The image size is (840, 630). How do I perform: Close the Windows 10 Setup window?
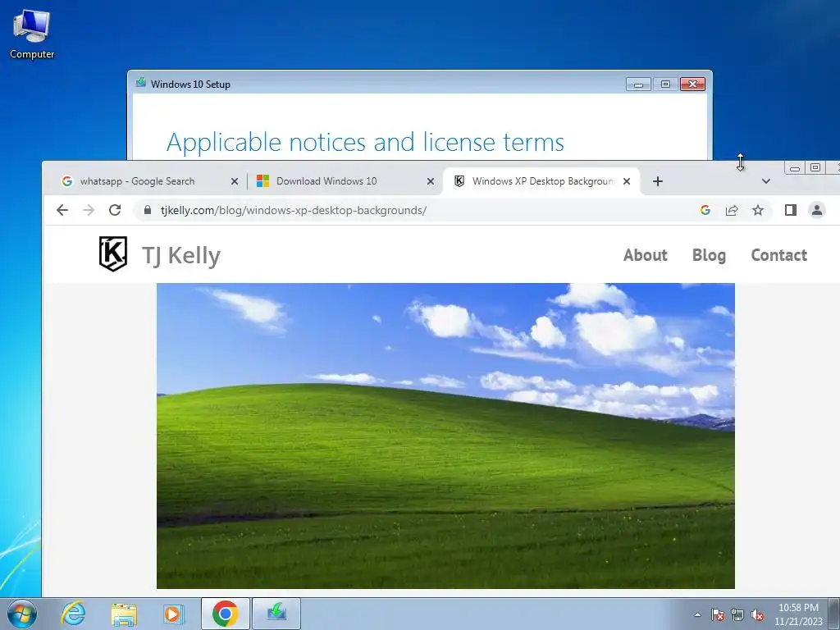(x=692, y=84)
